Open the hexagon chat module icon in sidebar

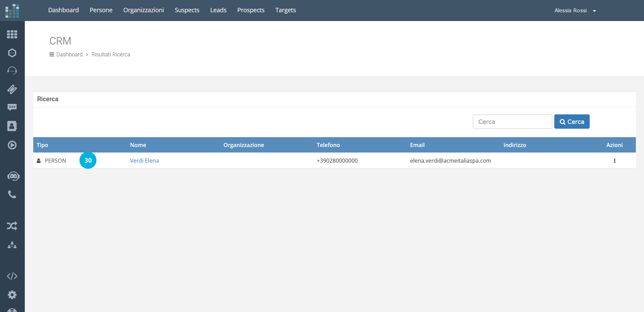tap(12, 53)
